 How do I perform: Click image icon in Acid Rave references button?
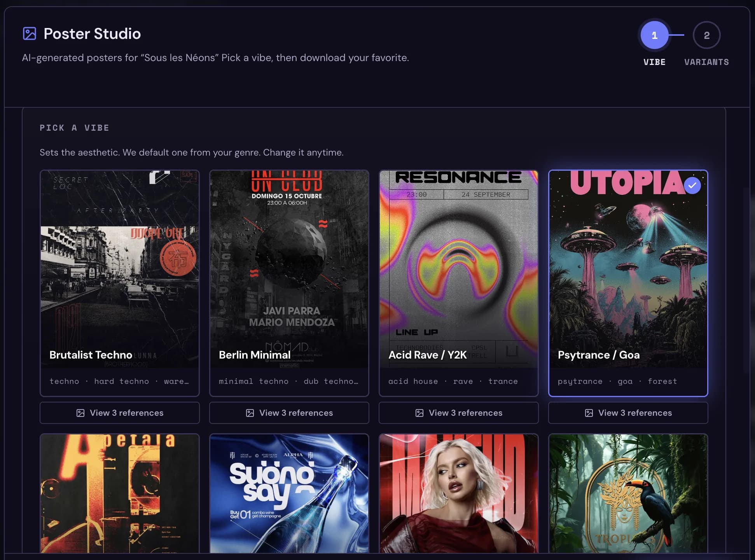pyautogui.click(x=419, y=413)
